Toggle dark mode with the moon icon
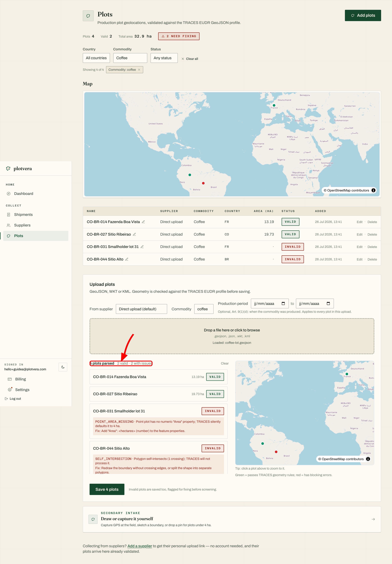The height and width of the screenshot is (564, 392). tap(63, 367)
